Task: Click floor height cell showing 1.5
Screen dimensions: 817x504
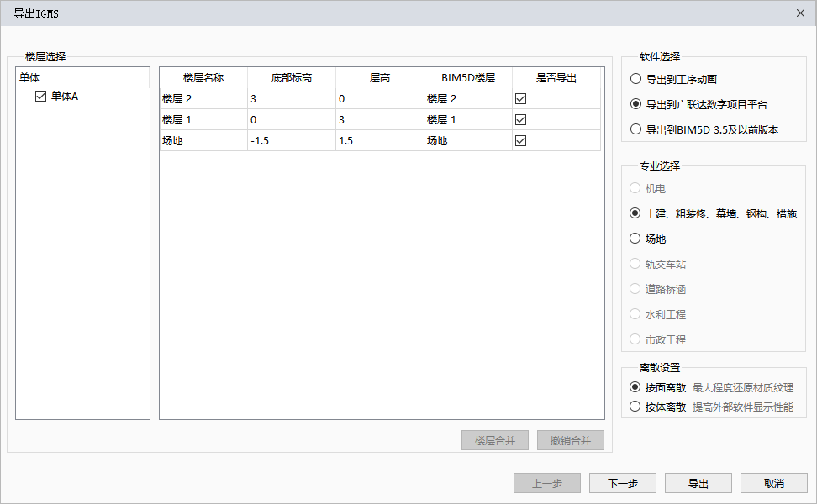Action: (x=380, y=140)
